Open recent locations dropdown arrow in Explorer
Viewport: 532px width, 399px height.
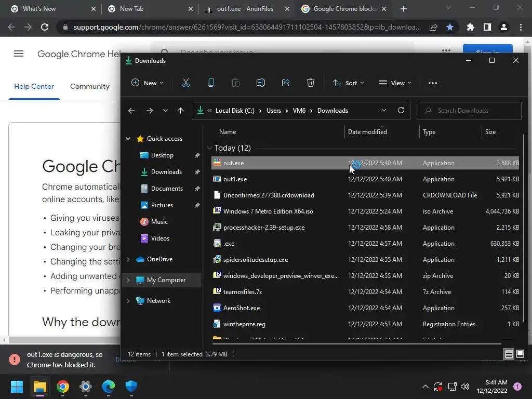[x=165, y=111]
